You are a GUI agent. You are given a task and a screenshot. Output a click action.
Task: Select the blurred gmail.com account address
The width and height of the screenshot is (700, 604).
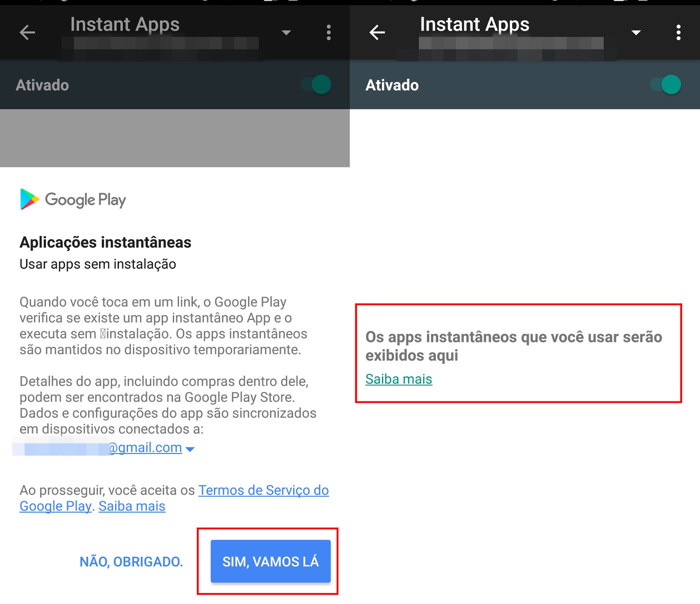click(97, 447)
